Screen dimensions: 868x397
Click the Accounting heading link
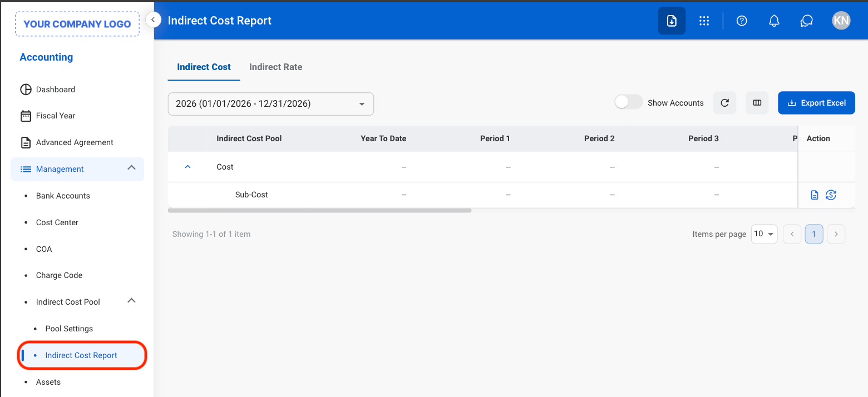coord(46,57)
